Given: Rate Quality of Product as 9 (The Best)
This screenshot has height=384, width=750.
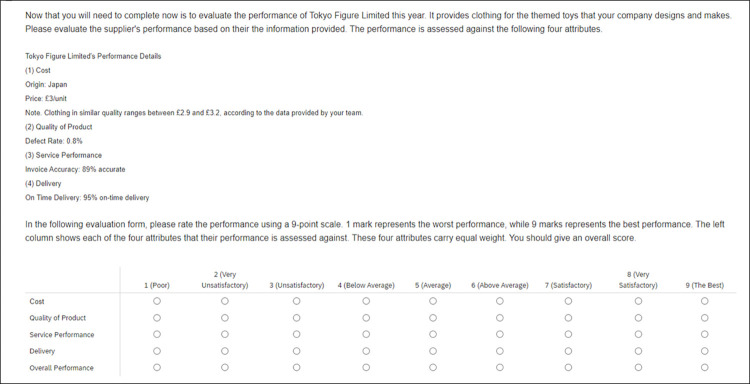Looking at the screenshot, I should (x=705, y=318).
